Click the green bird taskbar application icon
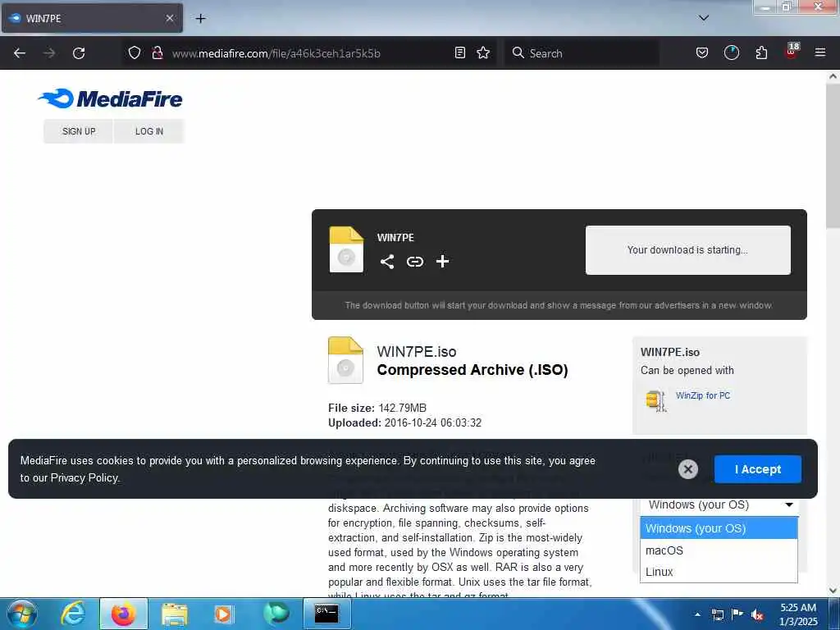 tap(276, 614)
